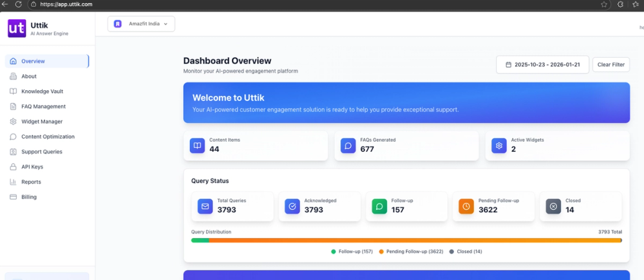Click the FAQs Generated card showing 677
Image resolution: width=644 pixels, height=280 pixels.
pos(406,145)
